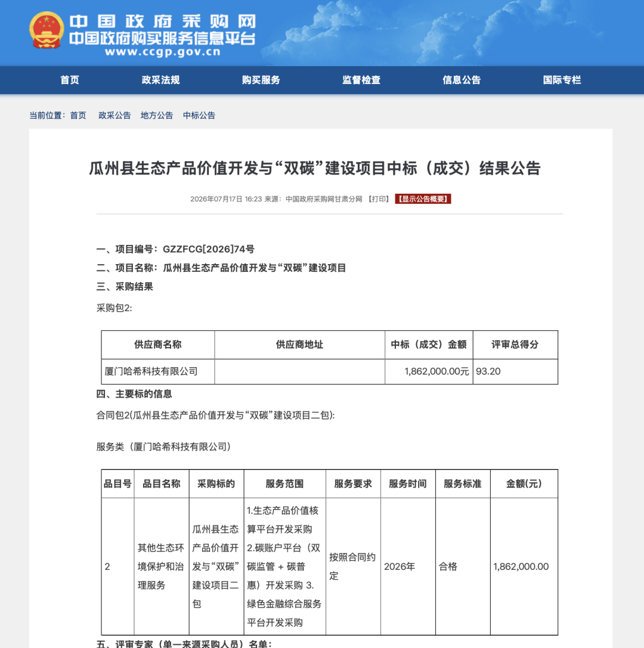Click the publication date 2026年07月17日 16:23
Viewport: 644px width, 648px height.
point(226,199)
